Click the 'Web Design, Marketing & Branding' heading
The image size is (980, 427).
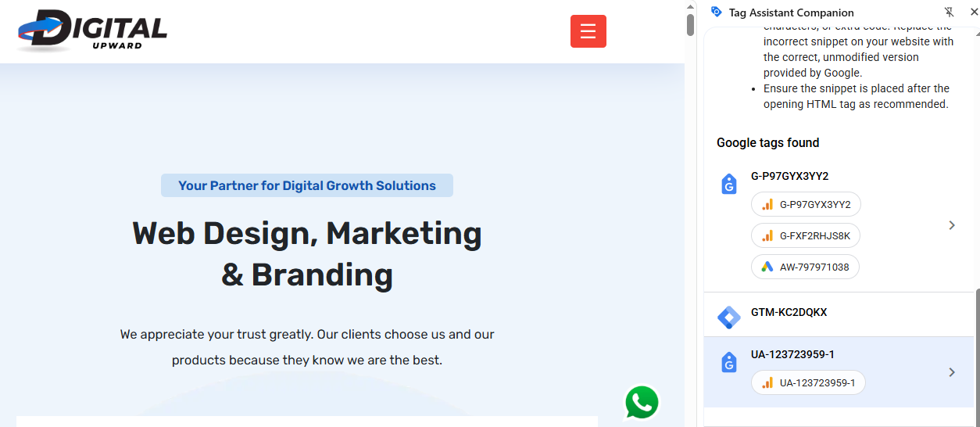(x=307, y=253)
